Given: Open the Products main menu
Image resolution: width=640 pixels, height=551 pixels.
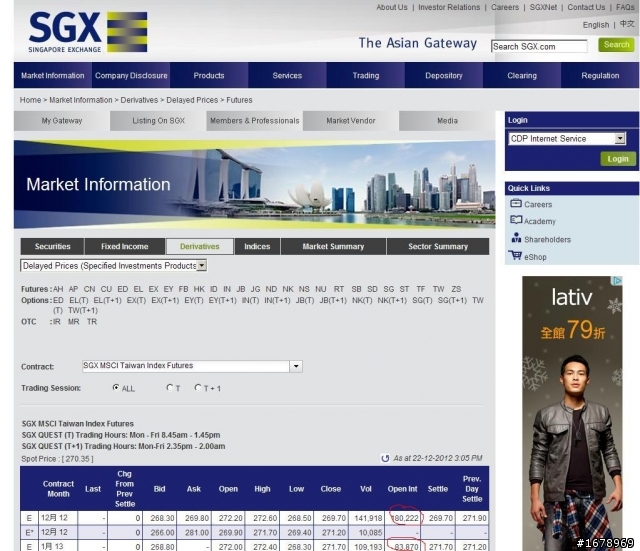Looking at the screenshot, I should [209, 76].
